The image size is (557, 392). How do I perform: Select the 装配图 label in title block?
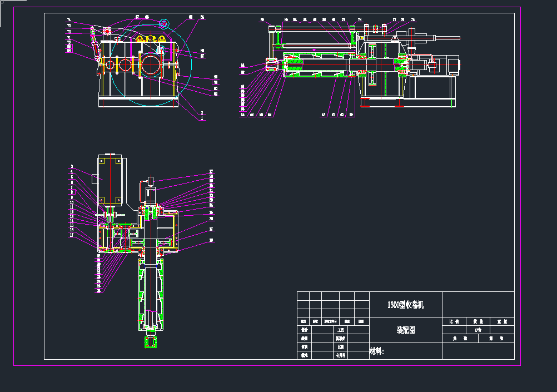click(x=405, y=330)
